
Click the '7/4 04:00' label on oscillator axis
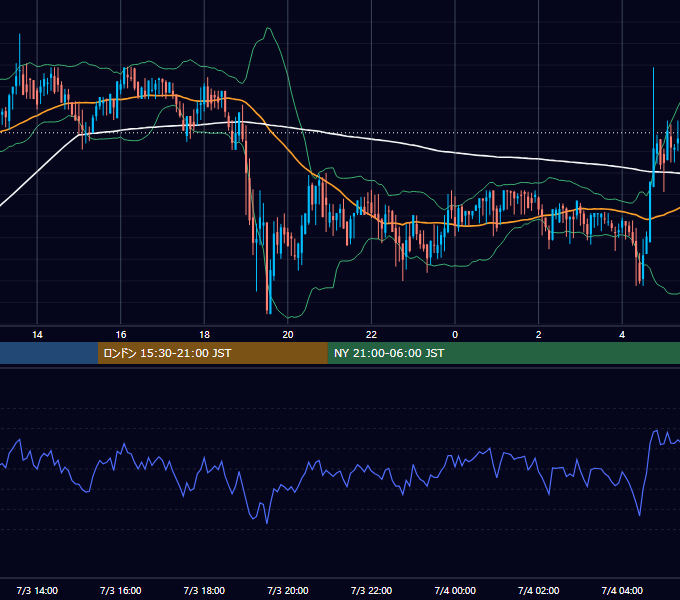622,590
